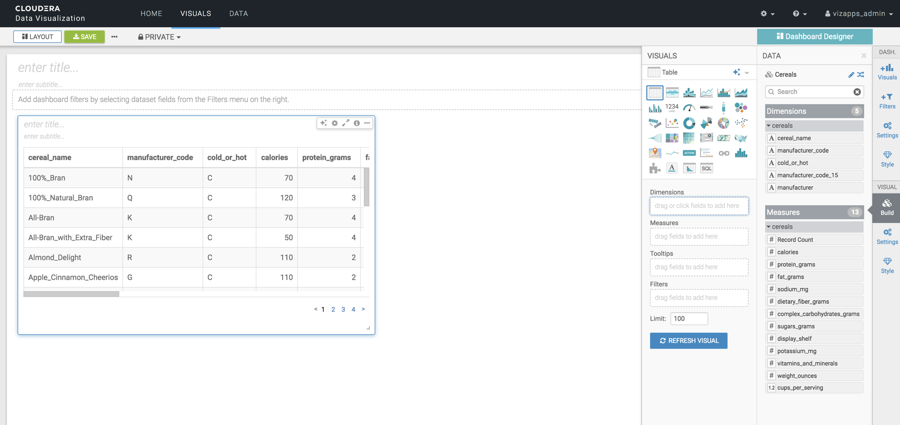Open the Build panel in the sidebar
The height and width of the screenshot is (425, 900).
[x=887, y=207]
